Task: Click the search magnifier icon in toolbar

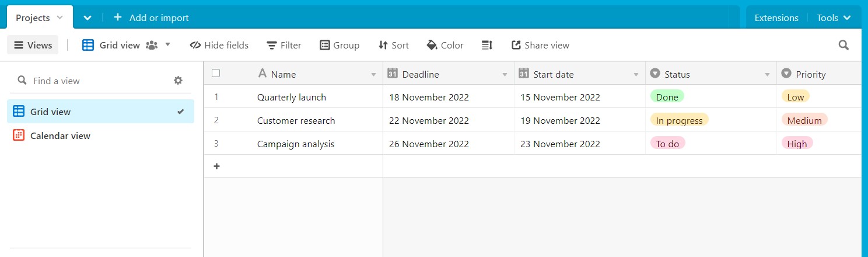Action: tap(843, 45)
